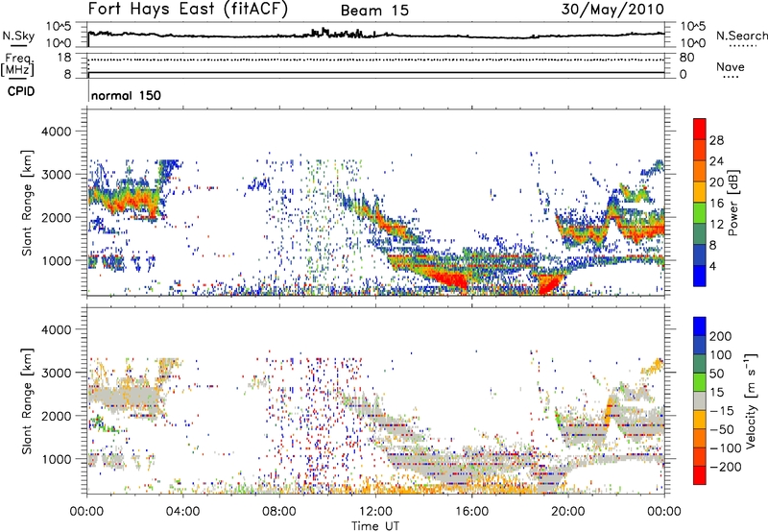Click the date '30/May/2010'
The height and width of the screenshot is (532, 768).
click(612, 10)
